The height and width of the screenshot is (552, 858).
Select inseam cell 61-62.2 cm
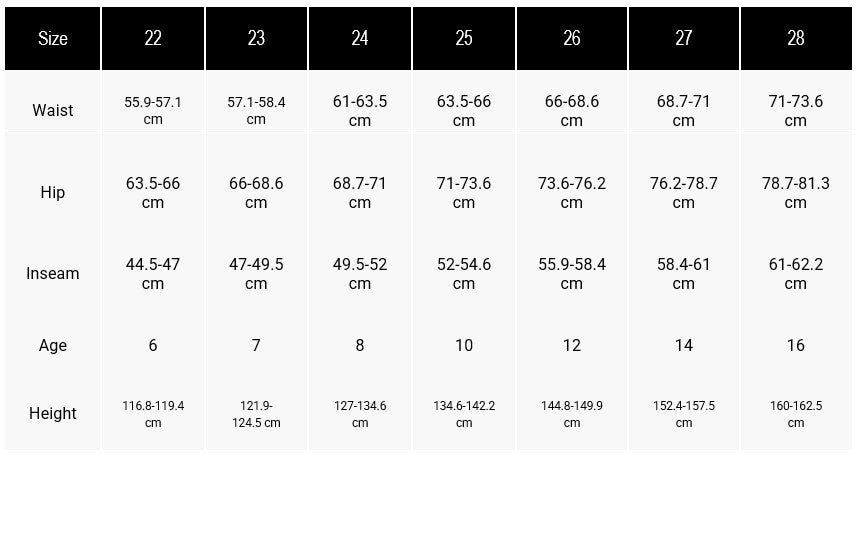coord(796,274)
